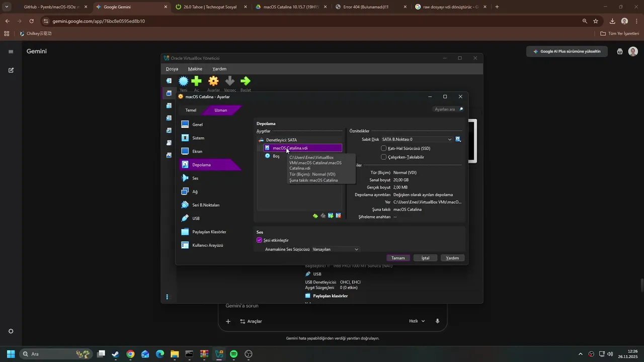The image size is (644, 362).
Task: Open a new browser tab with plus button
Action: tap(497, 7)
